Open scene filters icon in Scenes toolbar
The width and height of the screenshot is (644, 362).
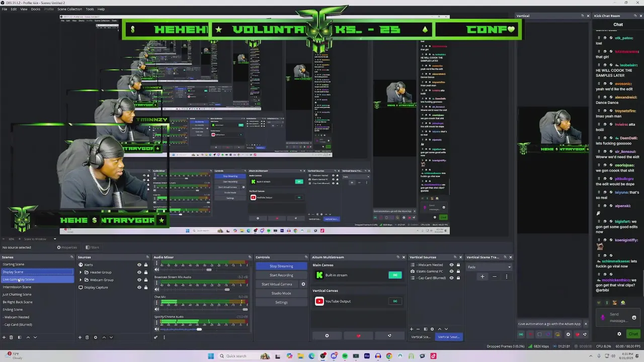[x=19, y=337]
